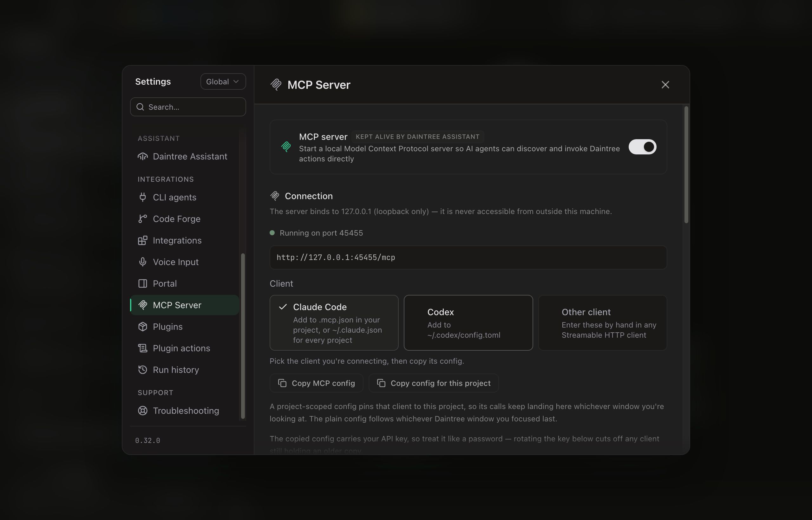Click the green MCP server card icon

[x=286, y=146]
